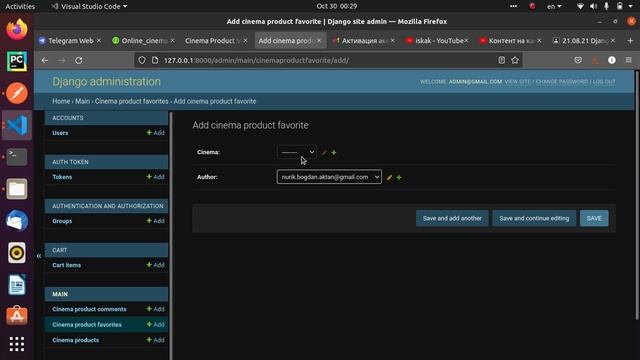Open CHANGE PASSWORD link
Viewport: 640px width, 360px height.
coord(562,82)
